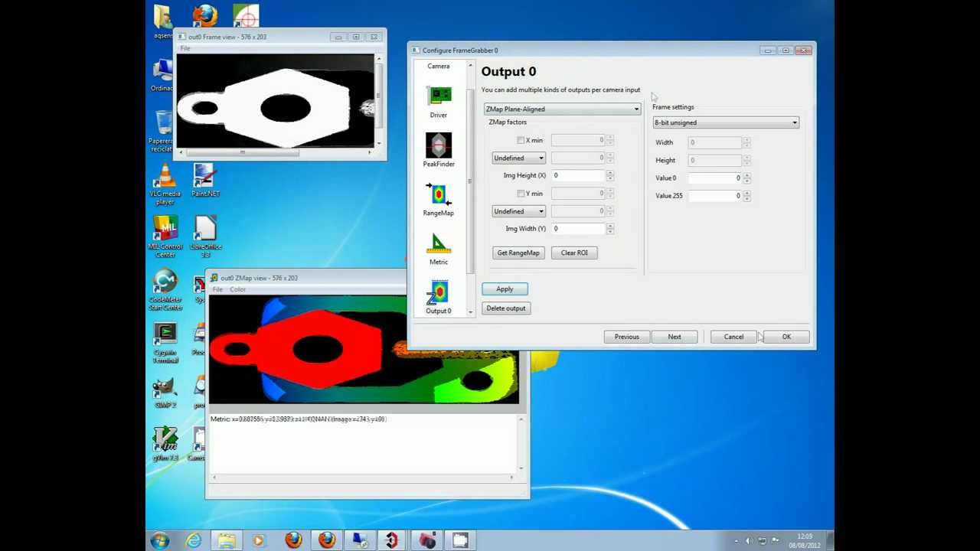Open the Metric sidebar icon
Screen dimensions: 980x551
[439, 249]
